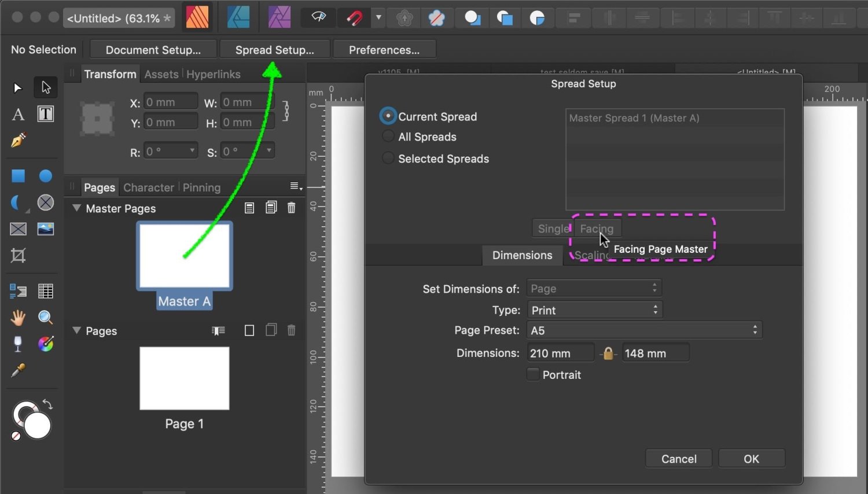This screenshot has width=868, height=494.
Task: Select the Table tool
Action: point(46,291)
